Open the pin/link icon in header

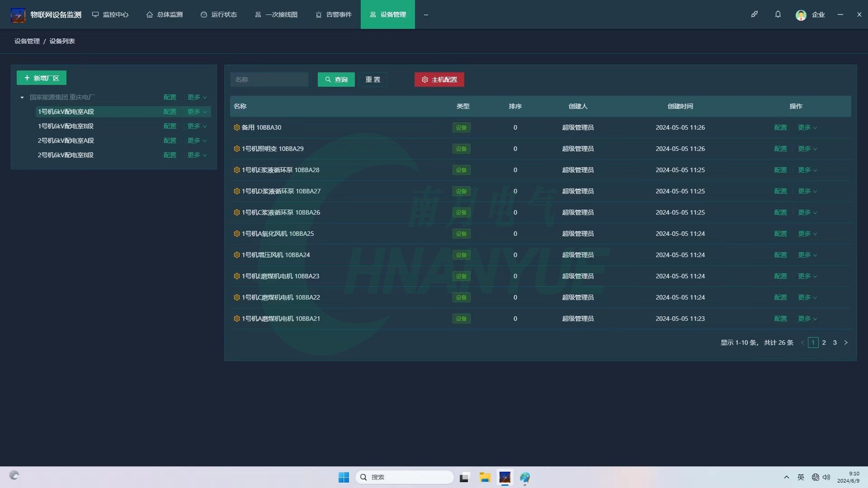755,14
